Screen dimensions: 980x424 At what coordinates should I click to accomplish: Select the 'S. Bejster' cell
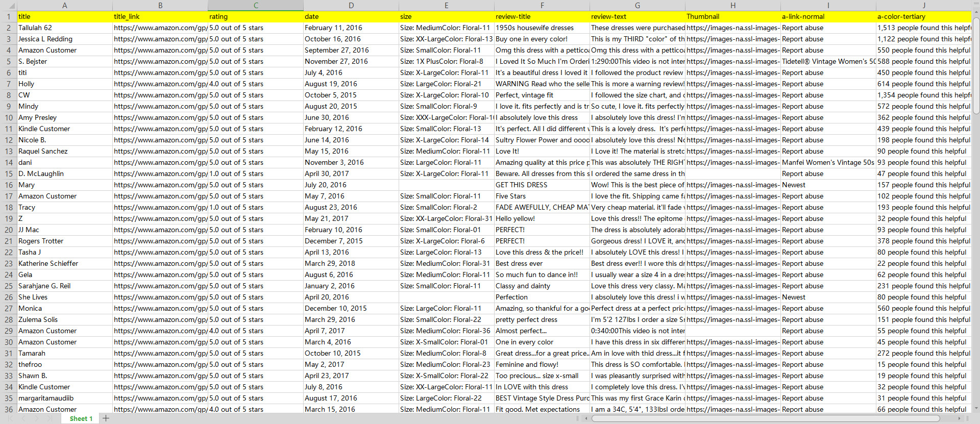[x=65, y=61]
